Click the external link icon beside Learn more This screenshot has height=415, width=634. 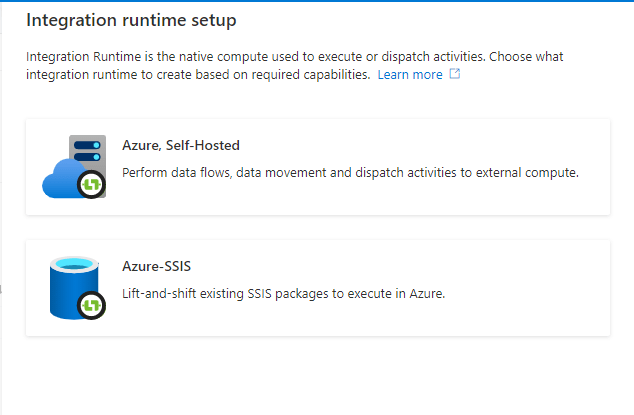[x=455, y=74]
